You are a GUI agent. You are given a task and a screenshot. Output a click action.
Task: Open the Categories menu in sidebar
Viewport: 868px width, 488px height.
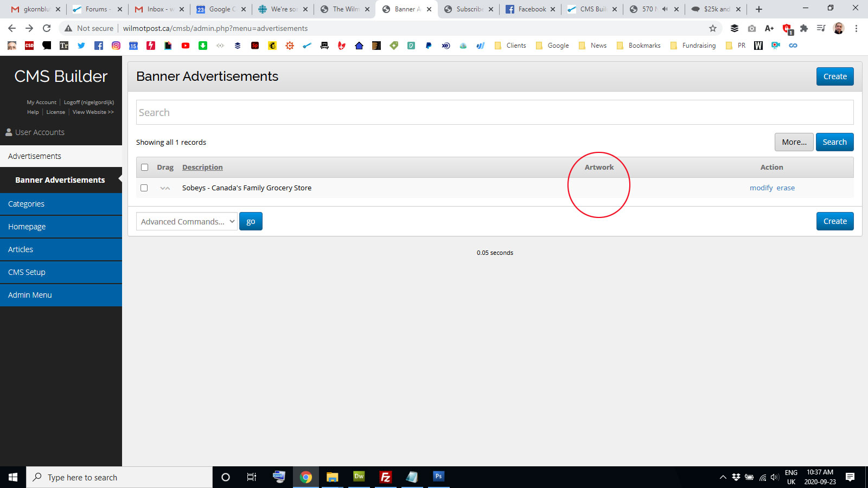click(61, 204)
